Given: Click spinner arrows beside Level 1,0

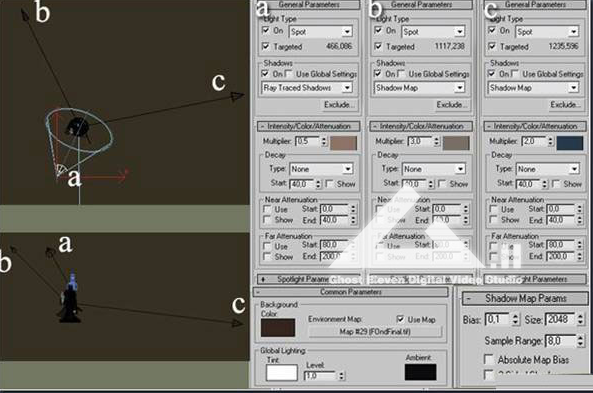Looking at the screenshot, I should (342, 376).
